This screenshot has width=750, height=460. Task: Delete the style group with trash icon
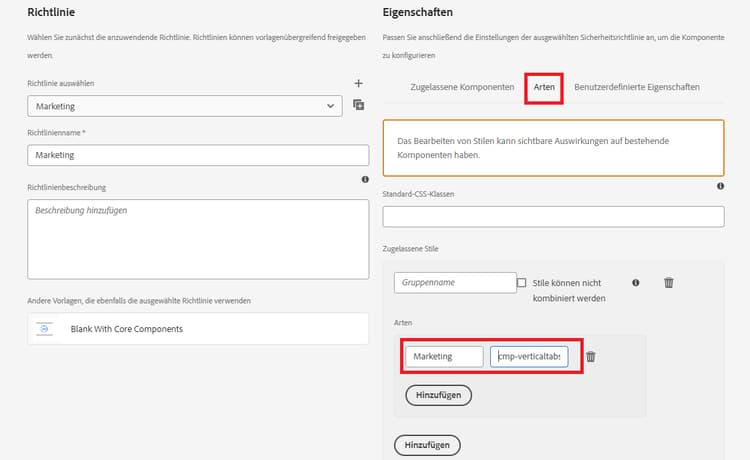669,283
